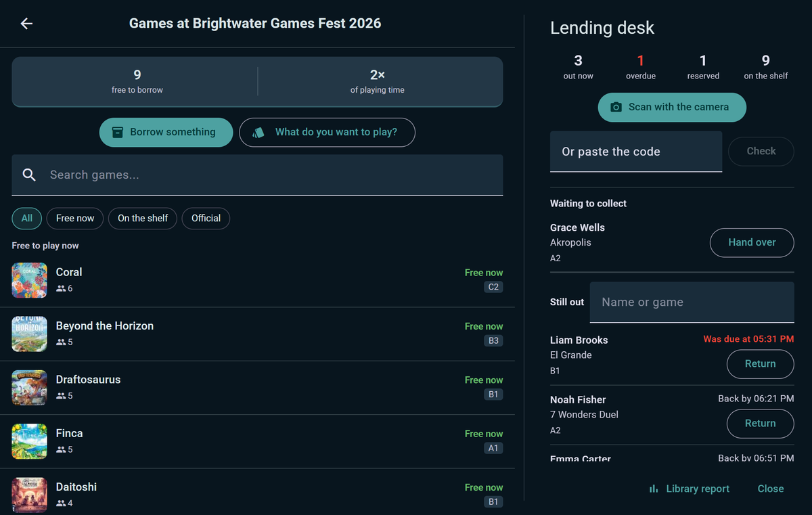Toggle the Free now filter chip
Image resolution: width=812 pixels, height=515 pixels.
tap(75, 218)
